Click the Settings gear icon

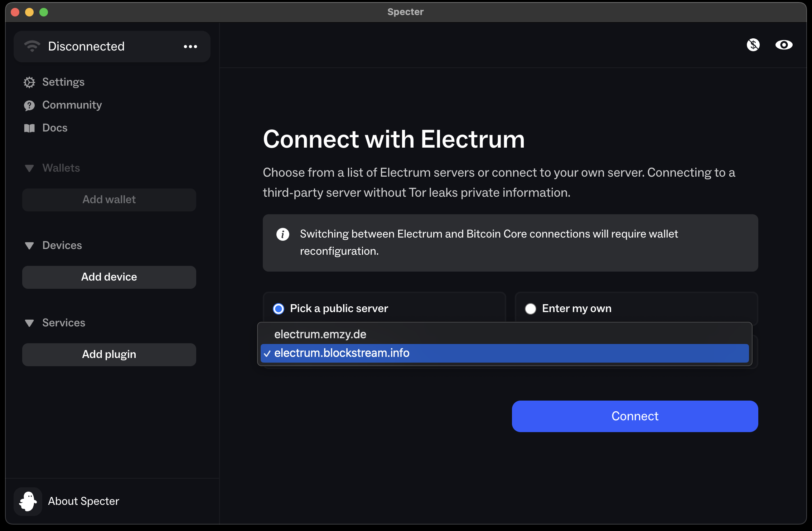pyautogui.click(x=29, y=82)
